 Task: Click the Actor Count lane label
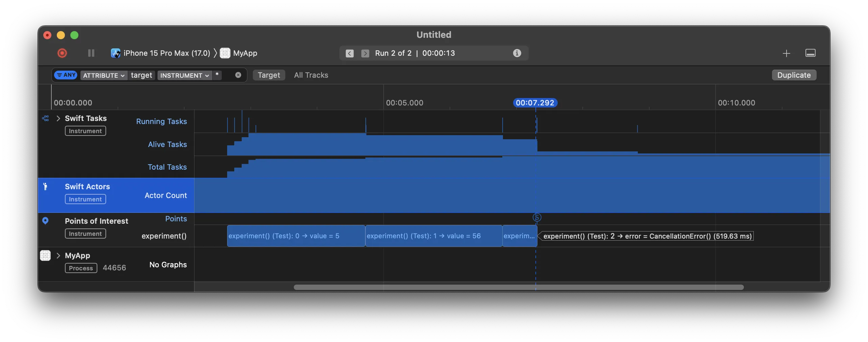coord(166,195)
